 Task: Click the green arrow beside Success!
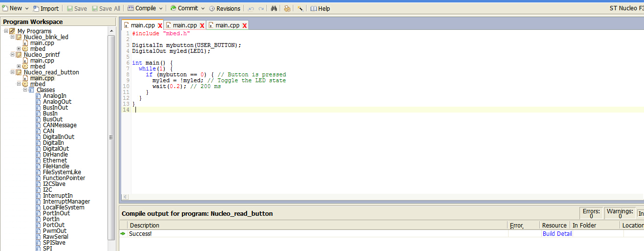(123, 234)
